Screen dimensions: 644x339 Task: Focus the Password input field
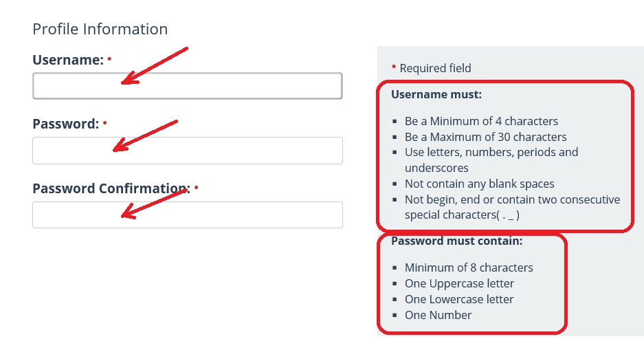point(187,151)
